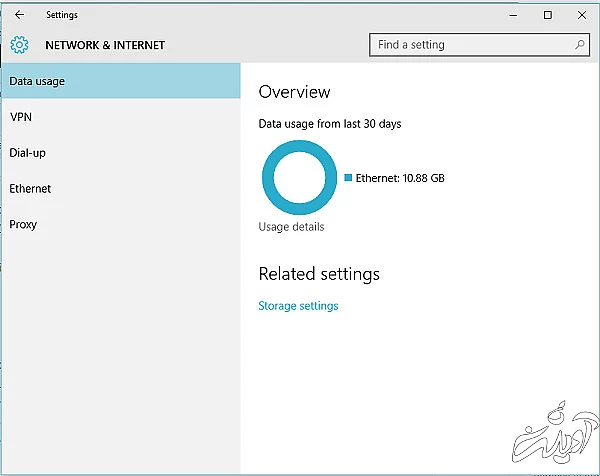Click inside the Find a setting field
Image resolution: width=600 pixels, height=476 pixels.
tap(470, 45)
